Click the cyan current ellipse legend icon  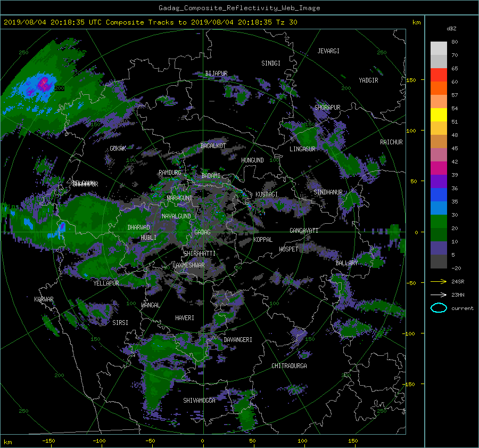pos(439,308)
